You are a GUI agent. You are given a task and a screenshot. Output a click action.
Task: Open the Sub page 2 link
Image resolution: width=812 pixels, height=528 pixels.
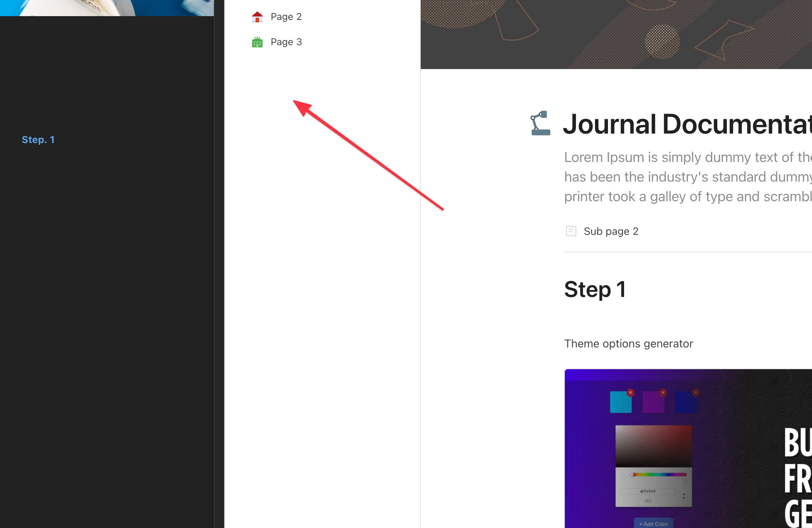611,231
